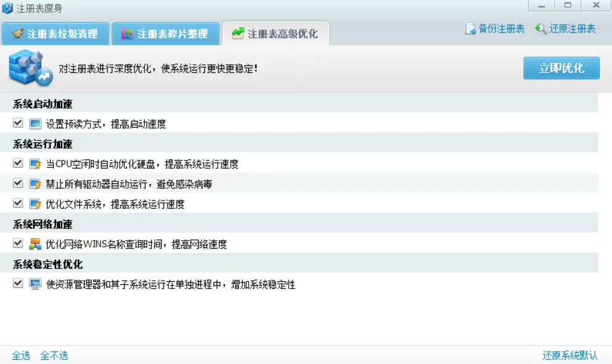Click the disk icon for CPU idle optimization
This screenshot has width=612, height=364.
pyautogui.click(x=35, y=163)
